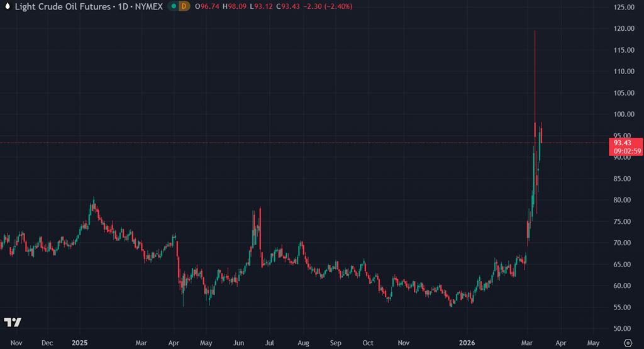Click the closing price C93.43 value
Screen dimensions: 644x349
279,6
